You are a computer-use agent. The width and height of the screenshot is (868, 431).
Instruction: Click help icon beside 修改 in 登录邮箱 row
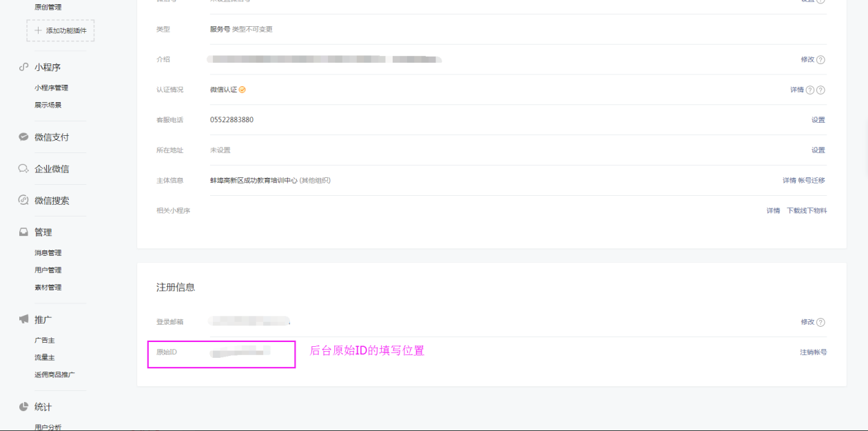tap(820, 322)
